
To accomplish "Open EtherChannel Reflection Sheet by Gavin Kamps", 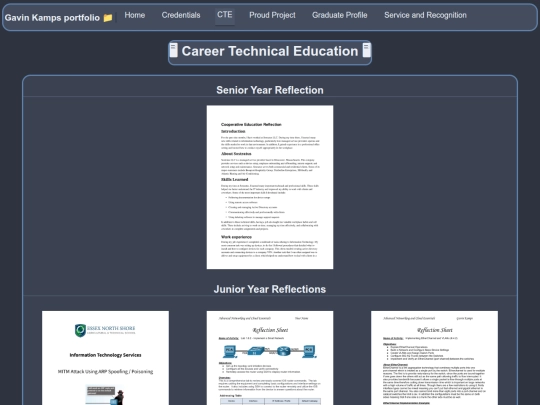I will pos(434,358).
